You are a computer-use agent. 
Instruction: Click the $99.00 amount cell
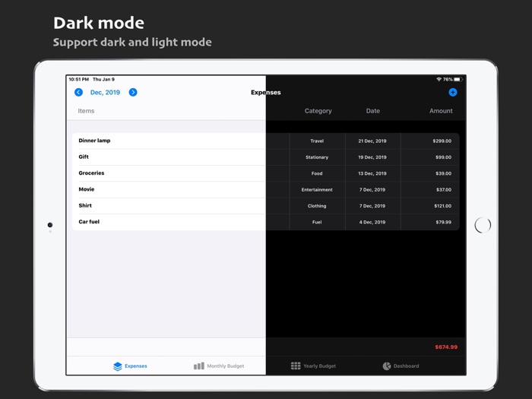430,157
